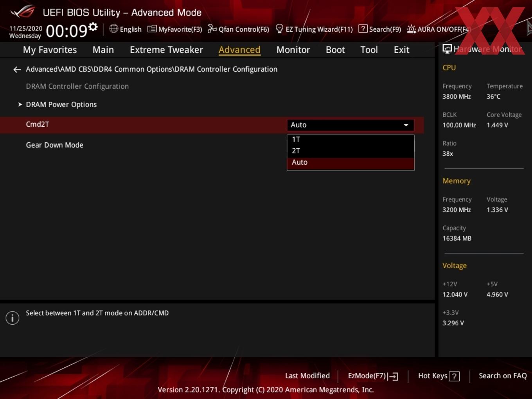Choose 1T in the Cmd2T list
532x399 pixels.
pyautogui.click(x=350, y=140)
